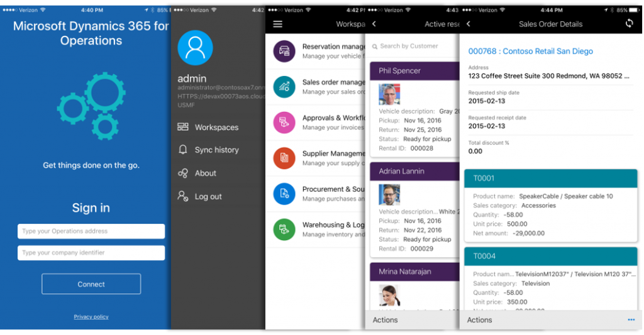
Task: Click the red Supplier Management icon
Action: tap(284, 158)
